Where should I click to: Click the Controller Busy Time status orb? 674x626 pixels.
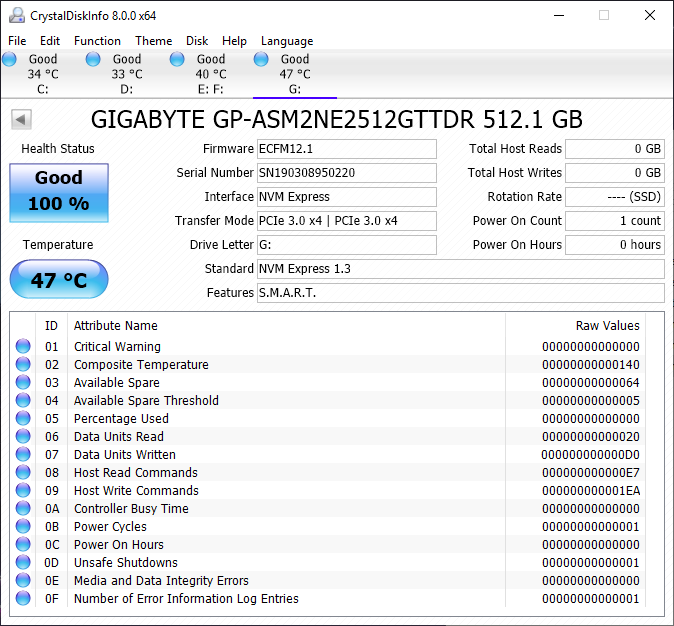coord(23,508)
